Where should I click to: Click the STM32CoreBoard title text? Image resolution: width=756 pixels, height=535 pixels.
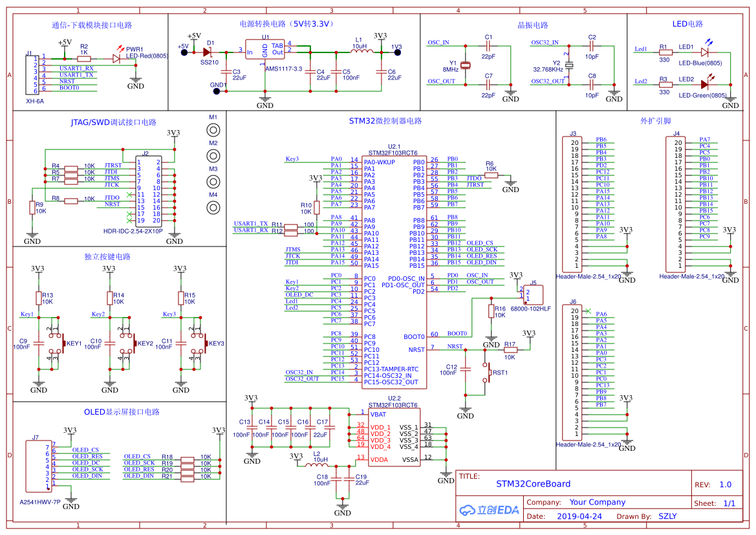coord(534,484)
